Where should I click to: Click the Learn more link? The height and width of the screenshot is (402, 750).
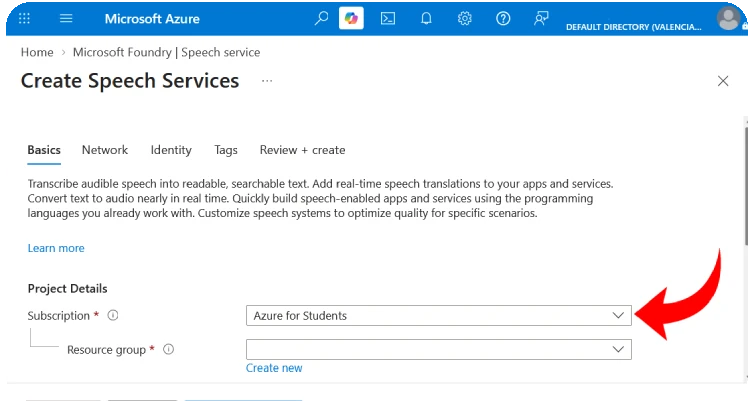click(x=56, y=248)
